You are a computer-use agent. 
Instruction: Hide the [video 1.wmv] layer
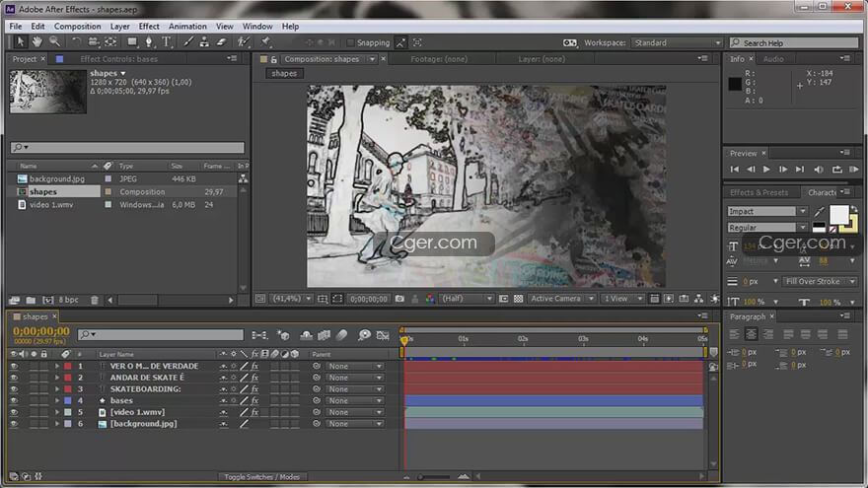[14, 412]
